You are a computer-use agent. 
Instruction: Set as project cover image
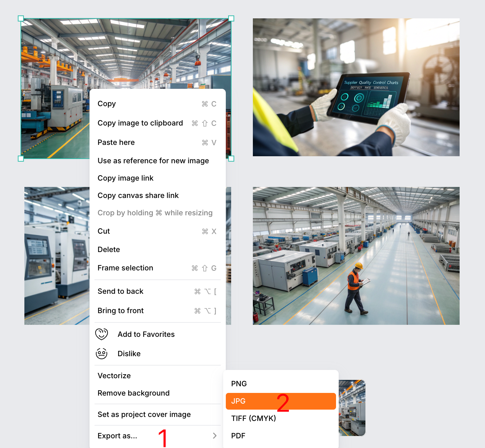coord(144,414)
